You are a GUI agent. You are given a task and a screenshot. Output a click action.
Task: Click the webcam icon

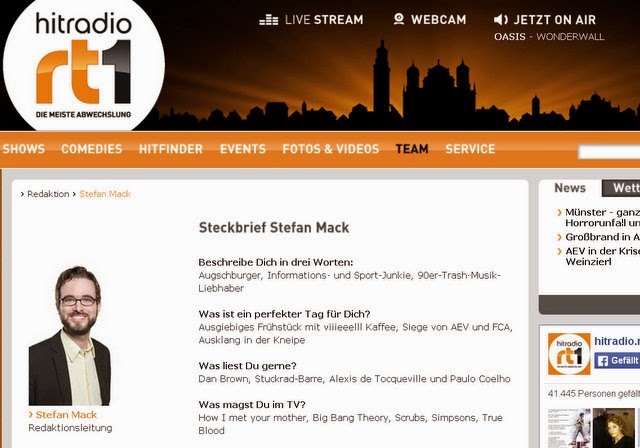(x=399, y=19)
